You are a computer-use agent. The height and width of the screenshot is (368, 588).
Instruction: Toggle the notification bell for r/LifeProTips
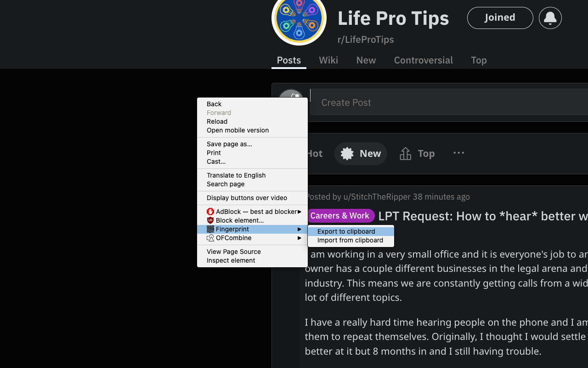click(550, 18)
